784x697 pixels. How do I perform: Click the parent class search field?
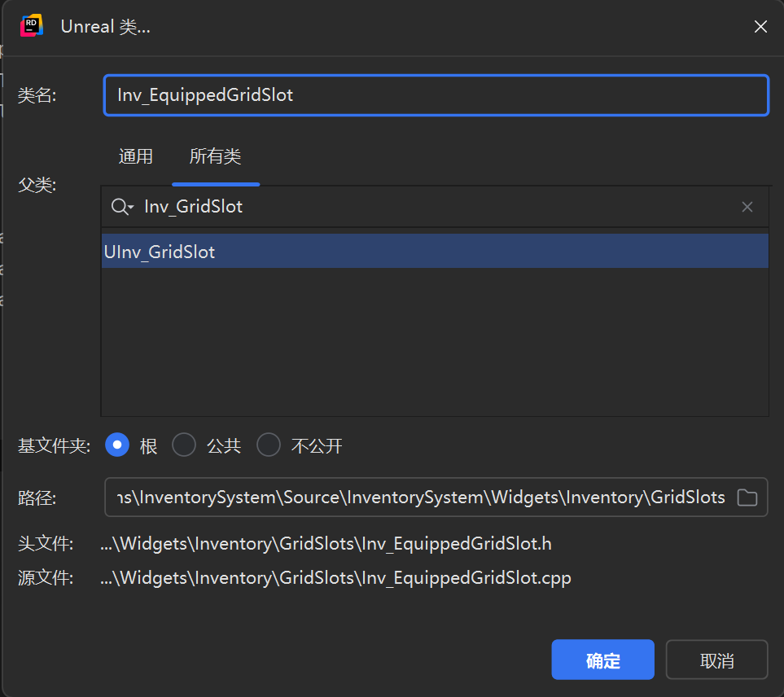431,207
